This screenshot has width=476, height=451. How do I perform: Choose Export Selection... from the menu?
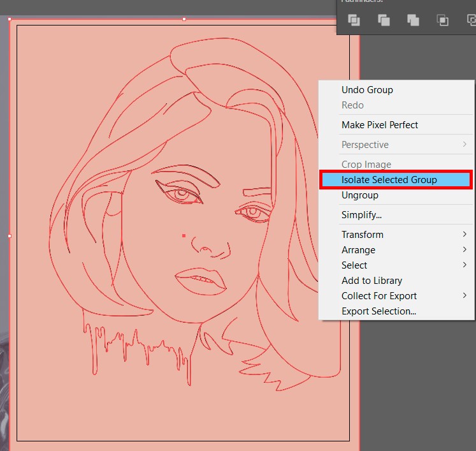point(379,311)
